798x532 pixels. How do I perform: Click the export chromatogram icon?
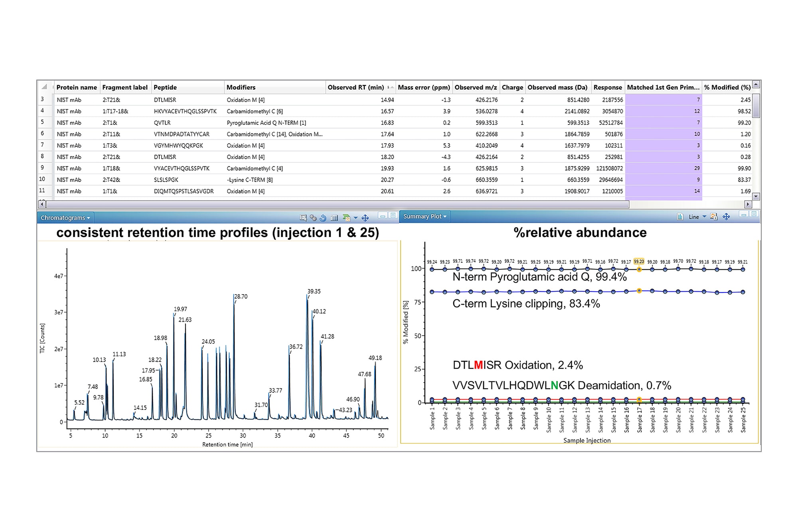(x=346, y=218)
